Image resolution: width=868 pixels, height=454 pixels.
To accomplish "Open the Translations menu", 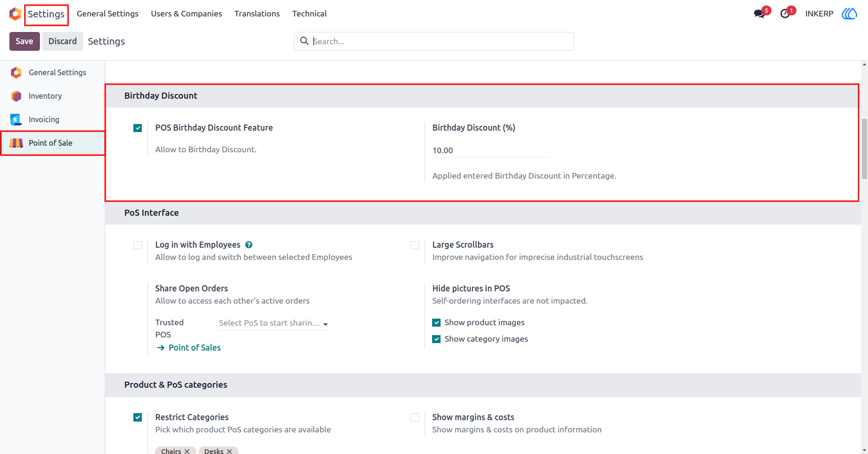I will coord(257,14).
